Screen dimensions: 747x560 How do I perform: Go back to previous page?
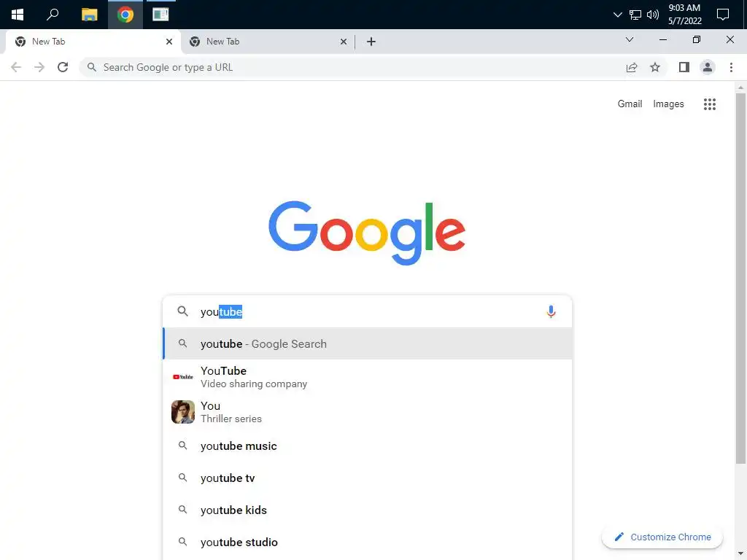pyautogui.click(x=16, y=67)
